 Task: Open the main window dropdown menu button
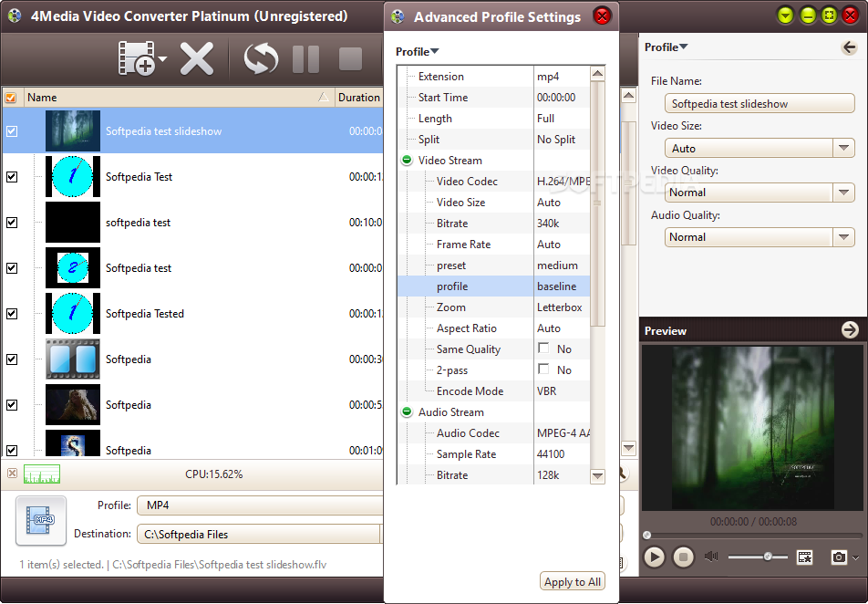[x=785, y=16]
